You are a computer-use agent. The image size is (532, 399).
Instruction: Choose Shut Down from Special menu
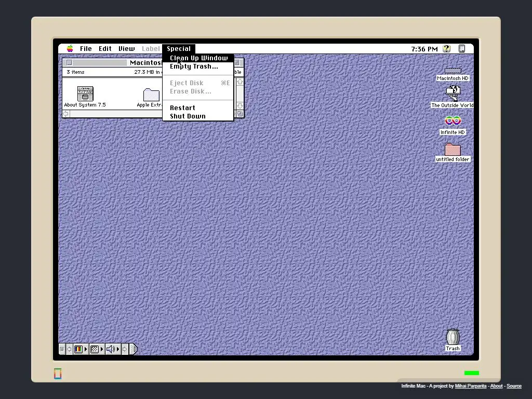[x=198, y=116]
